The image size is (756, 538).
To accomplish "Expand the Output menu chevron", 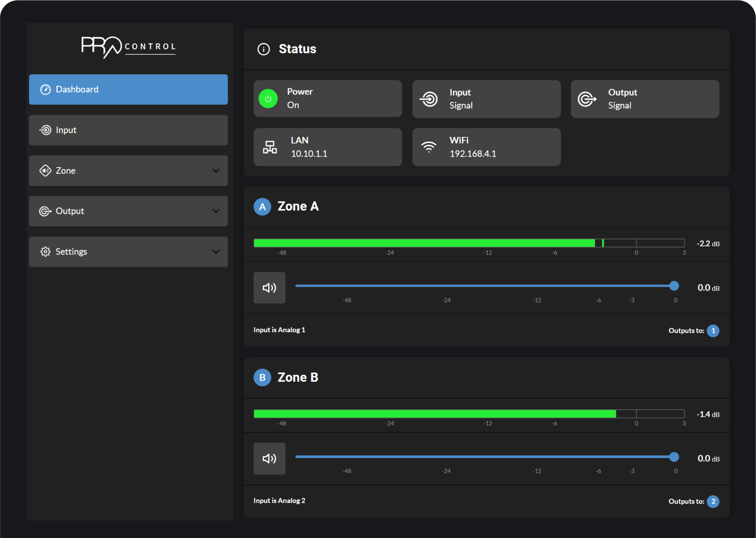I will [216, 211].
